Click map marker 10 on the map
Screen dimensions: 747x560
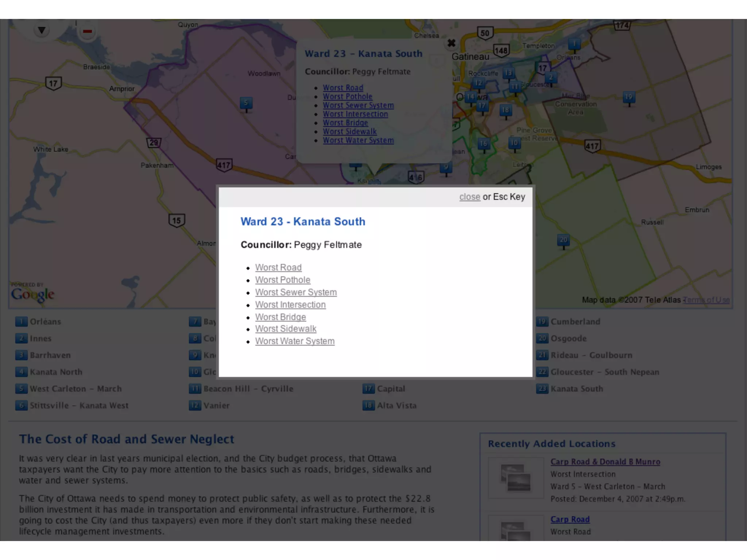(x=514, y=143)
